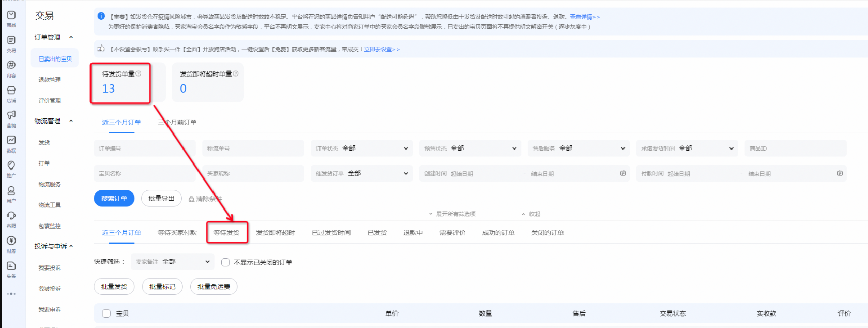
Task: Open the 售后服务 dropdown
Action: pyautogui.click(x=578, y=148)
